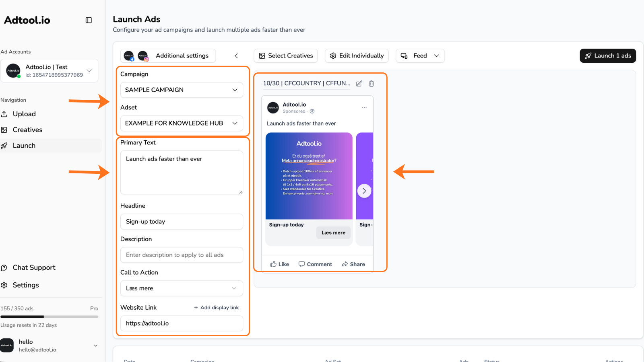
Task: Delete the ad with trash icon
Action: 372,83
